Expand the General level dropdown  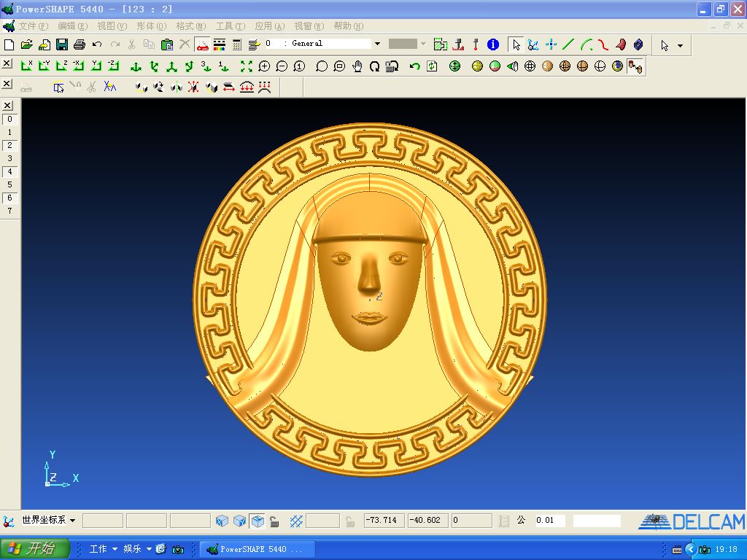coord(377,44)
